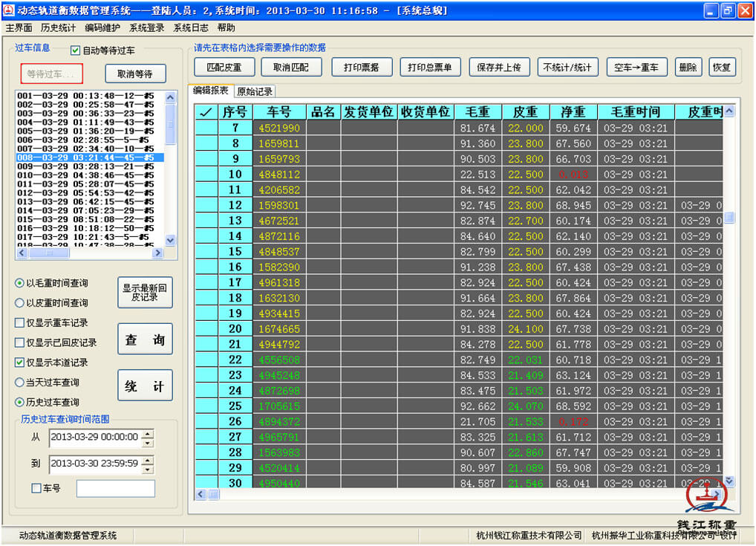This screenshot has height=546, width=756.
Task: Open the 帮助 menu
Action: (x=226, y=28)
